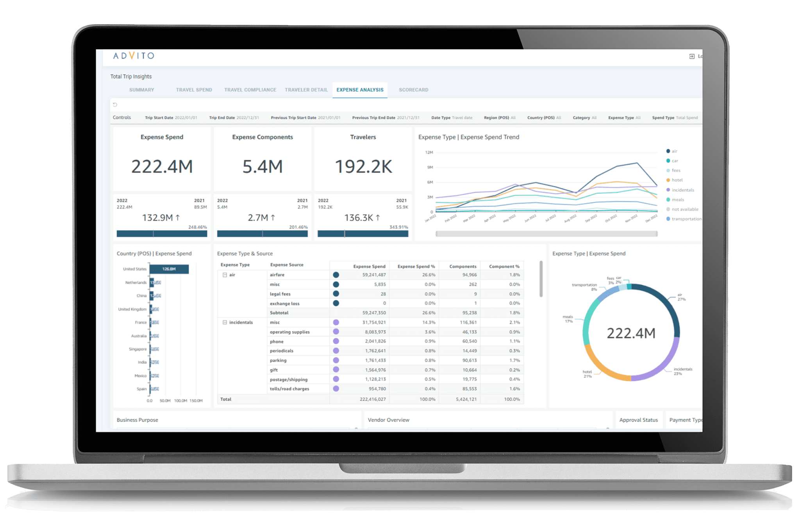Open the Country (POS) filter

click(544, 118)
